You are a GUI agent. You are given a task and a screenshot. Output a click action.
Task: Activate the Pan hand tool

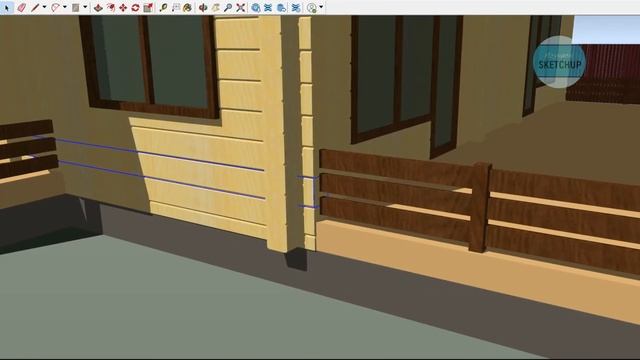[x=216, y=7]
